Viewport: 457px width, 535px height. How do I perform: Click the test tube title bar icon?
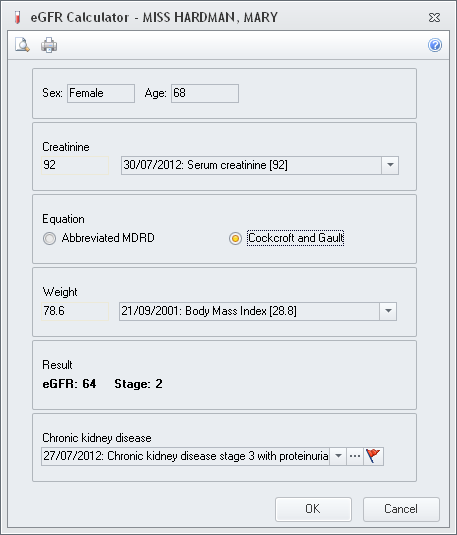pyautogui.click(x=17, y=17)
